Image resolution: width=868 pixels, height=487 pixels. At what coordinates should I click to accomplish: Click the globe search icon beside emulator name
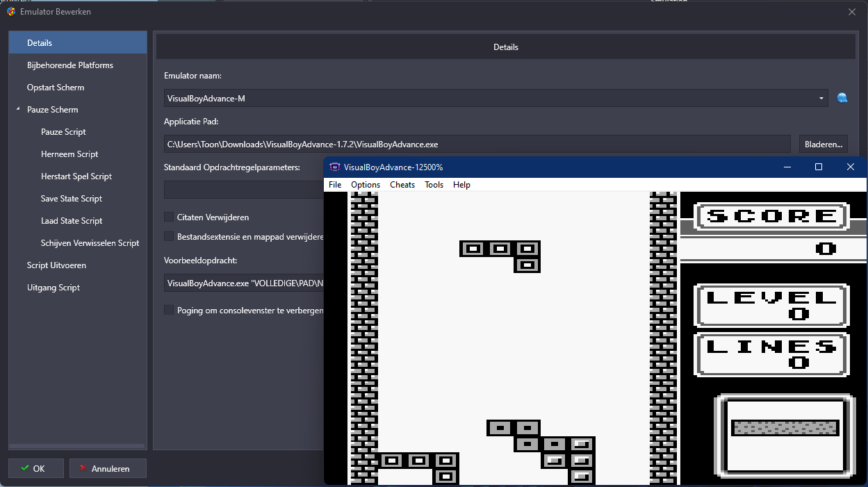point(842,98)
